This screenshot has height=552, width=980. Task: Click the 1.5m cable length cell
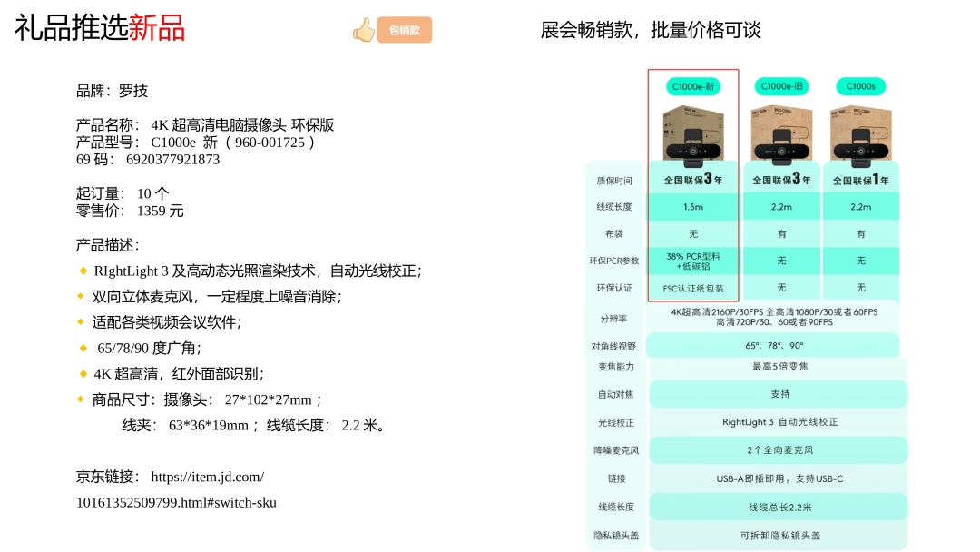[x=693, y=207]
